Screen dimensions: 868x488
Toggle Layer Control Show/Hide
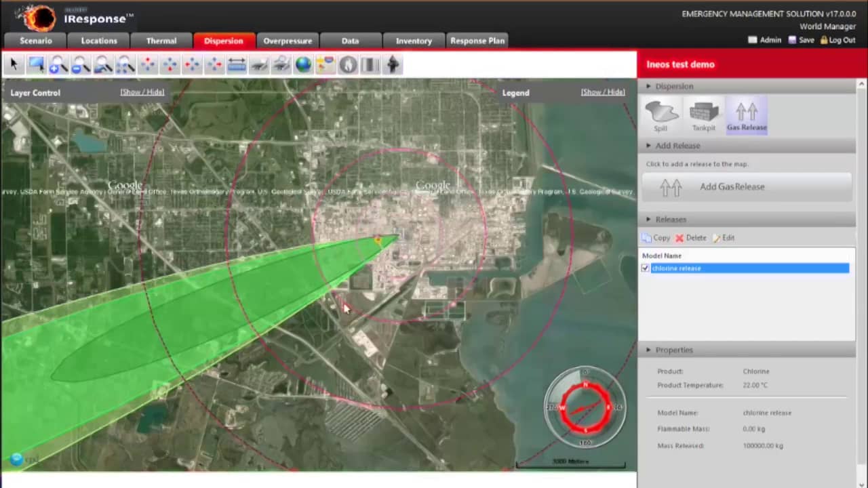pos(142,92)
